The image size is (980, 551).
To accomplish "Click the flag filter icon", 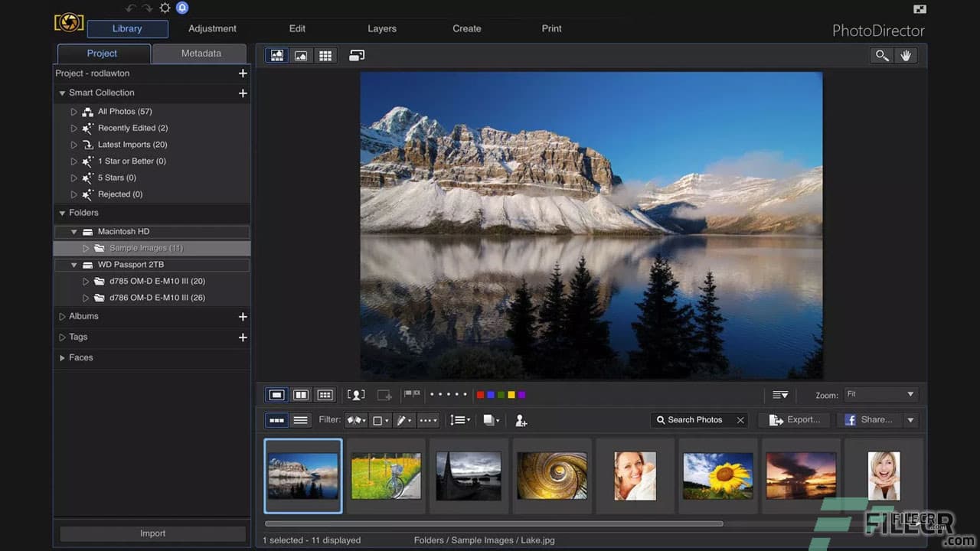I will [354, 419].
